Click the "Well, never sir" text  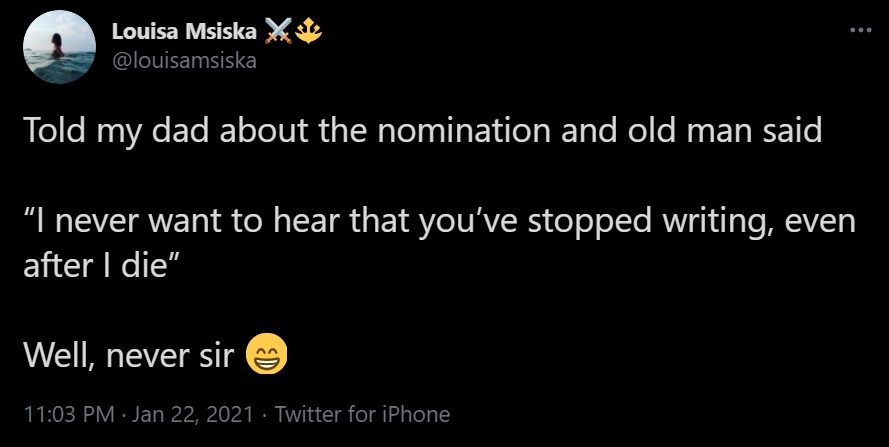pos(129,353)
